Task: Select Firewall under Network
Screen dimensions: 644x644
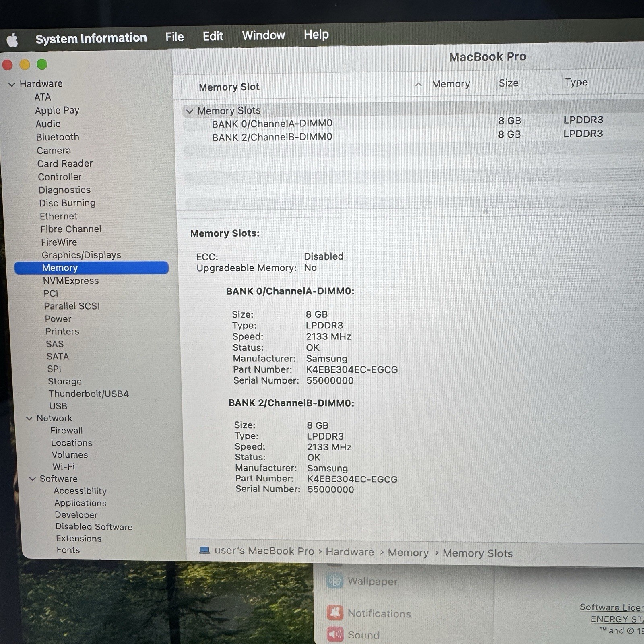Action: (x=67, y=431)
